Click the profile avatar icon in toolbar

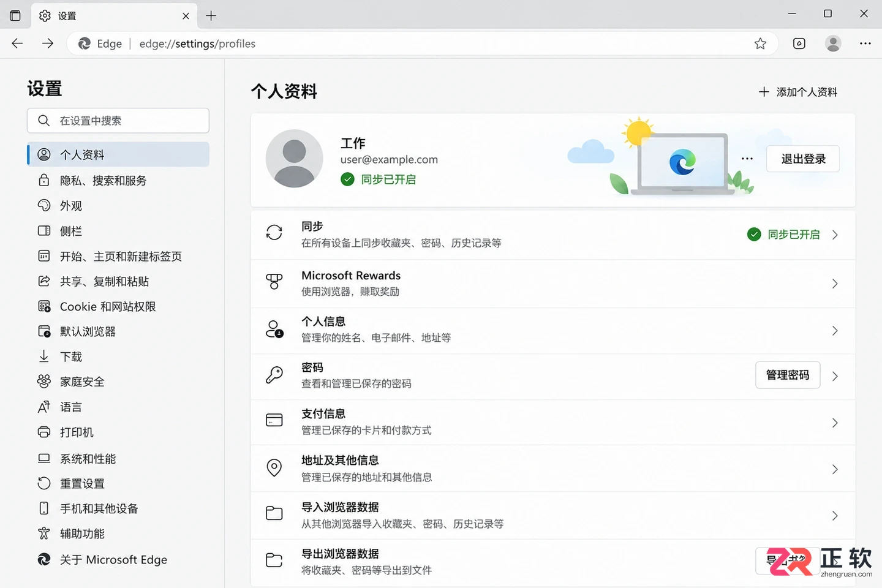(833, 43)
